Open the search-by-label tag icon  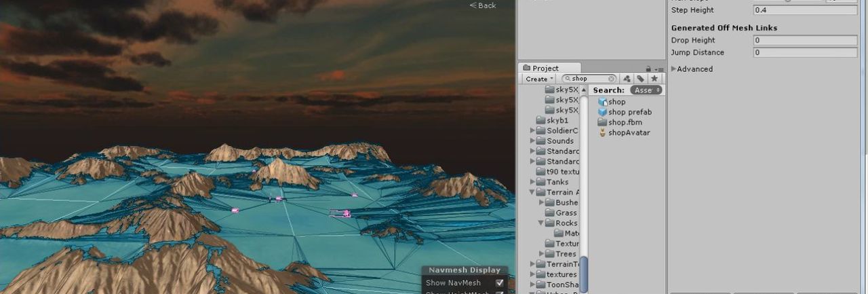pyautogui.click(x=641, y=79)
